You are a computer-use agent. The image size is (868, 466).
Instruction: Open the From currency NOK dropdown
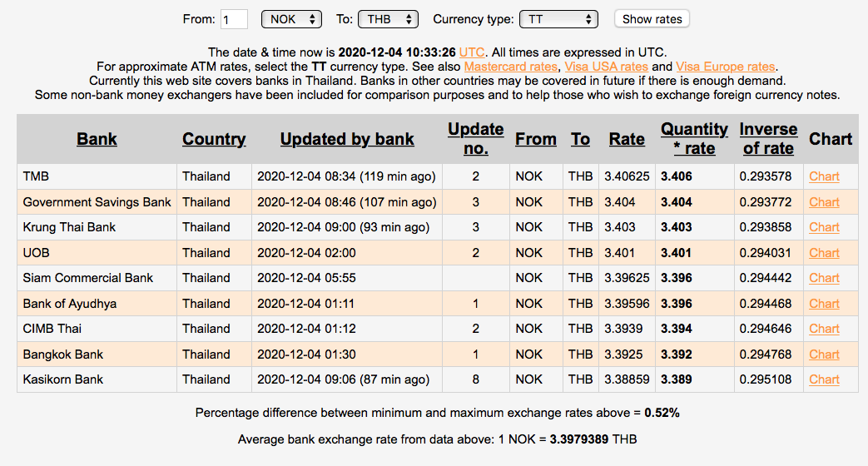tap(291, 19)
